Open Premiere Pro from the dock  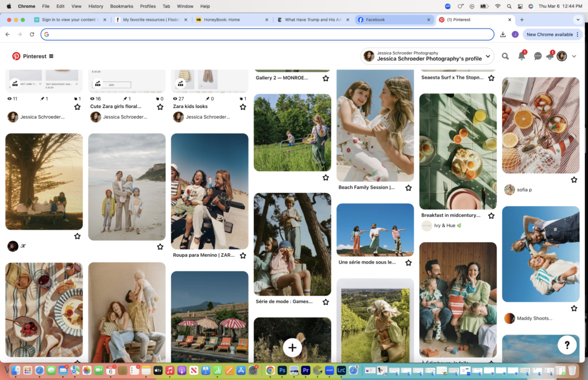305,371
